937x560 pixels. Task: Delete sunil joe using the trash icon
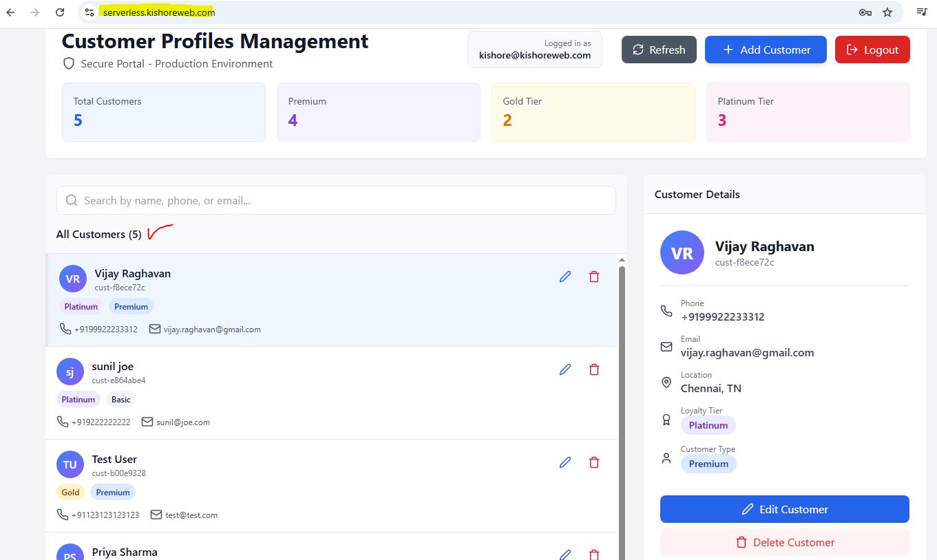pos(594,369)
